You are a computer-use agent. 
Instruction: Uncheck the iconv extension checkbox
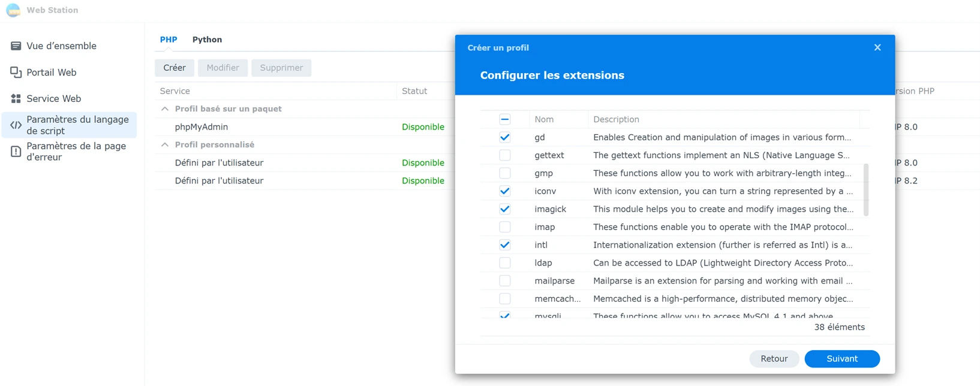coord(505,191)
